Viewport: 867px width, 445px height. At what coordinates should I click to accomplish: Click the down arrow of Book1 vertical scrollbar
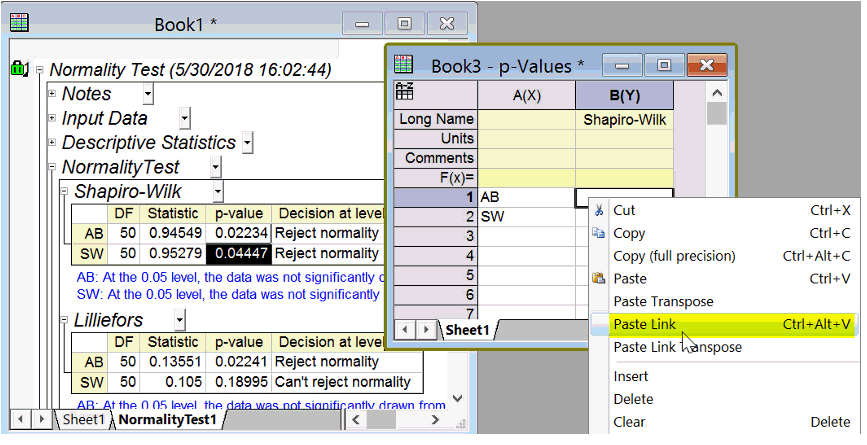[x=458, y=398]
